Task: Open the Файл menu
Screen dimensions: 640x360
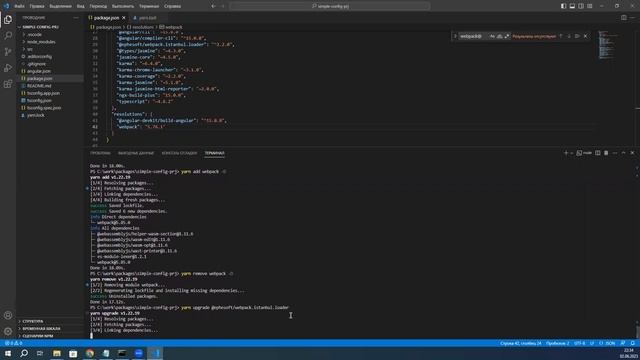Action: (19, 6)
